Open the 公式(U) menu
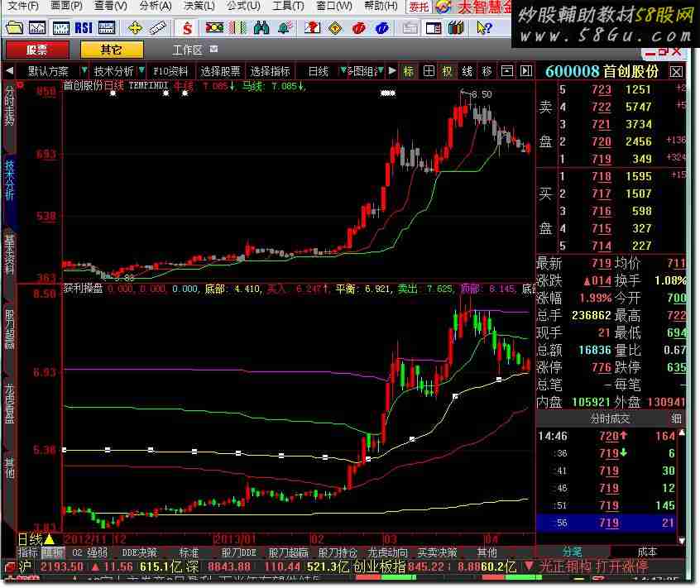Viewport: 700px width, 588px height. click(x=243, y=7)
